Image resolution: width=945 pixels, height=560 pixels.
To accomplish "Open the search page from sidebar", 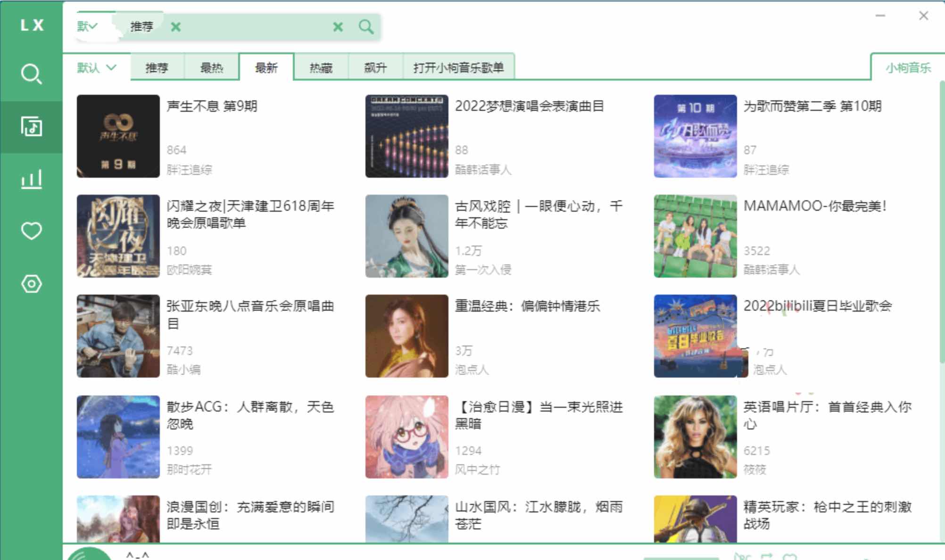I will [31, 74].
